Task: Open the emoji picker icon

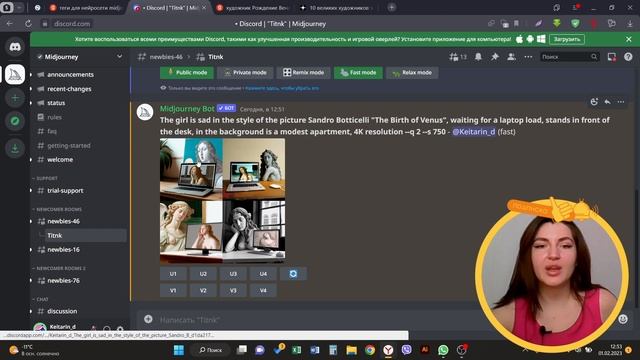Action: [x=622, y=319]
